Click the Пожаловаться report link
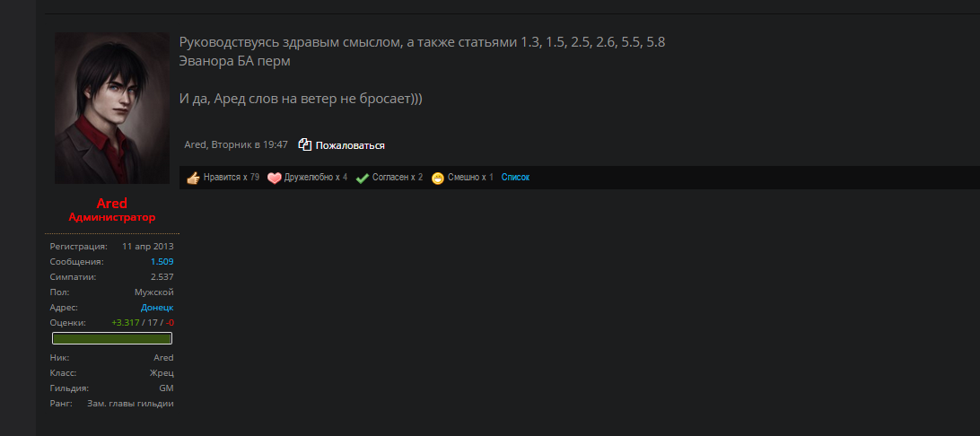980x436 pixels. 350,145
